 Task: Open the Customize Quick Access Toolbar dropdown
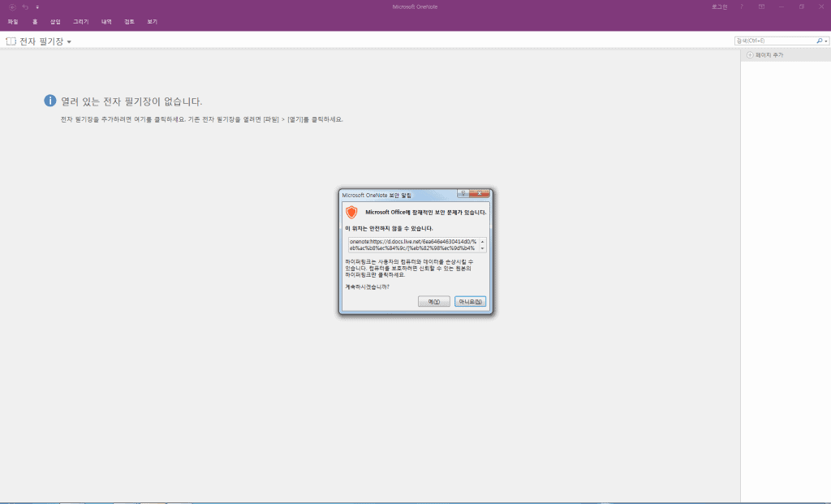[x=37, y=6]
